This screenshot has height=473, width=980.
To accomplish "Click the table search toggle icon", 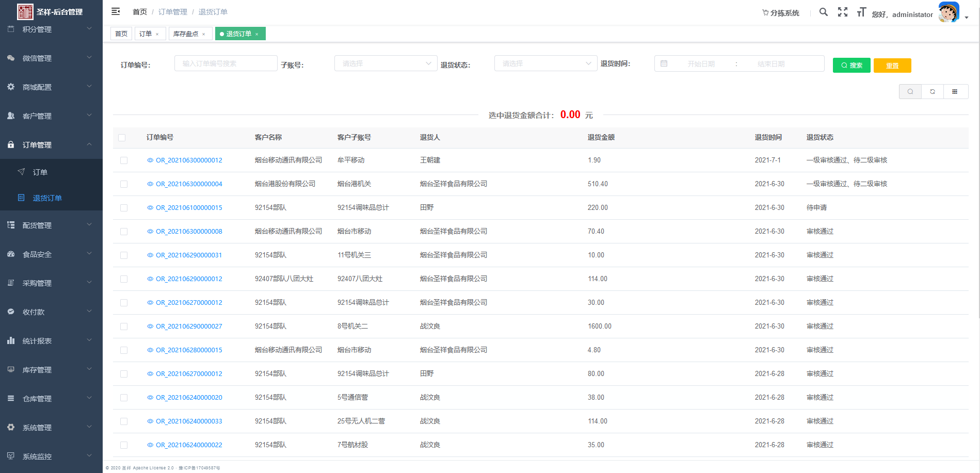I will (x=910, y=91).
